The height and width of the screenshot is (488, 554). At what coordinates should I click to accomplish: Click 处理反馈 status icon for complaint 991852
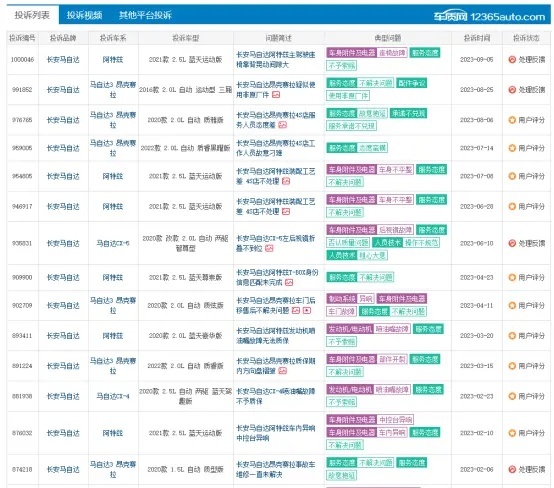512,90
